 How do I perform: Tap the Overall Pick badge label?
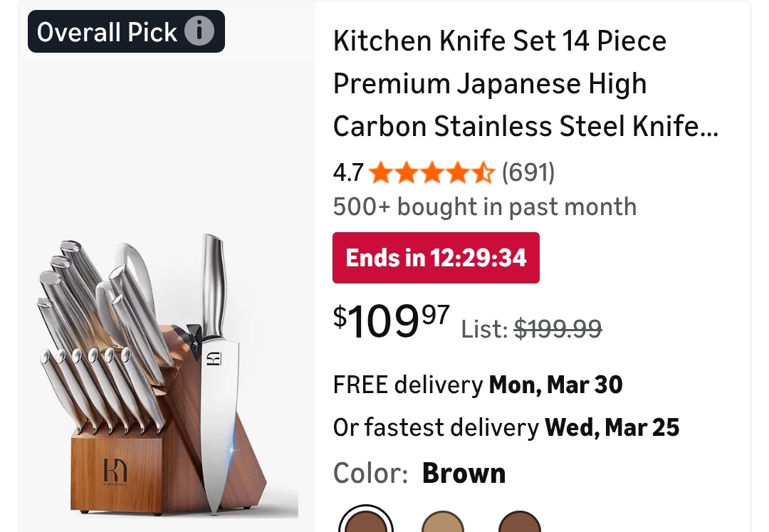pyautogui.click(x=107, y=32)
